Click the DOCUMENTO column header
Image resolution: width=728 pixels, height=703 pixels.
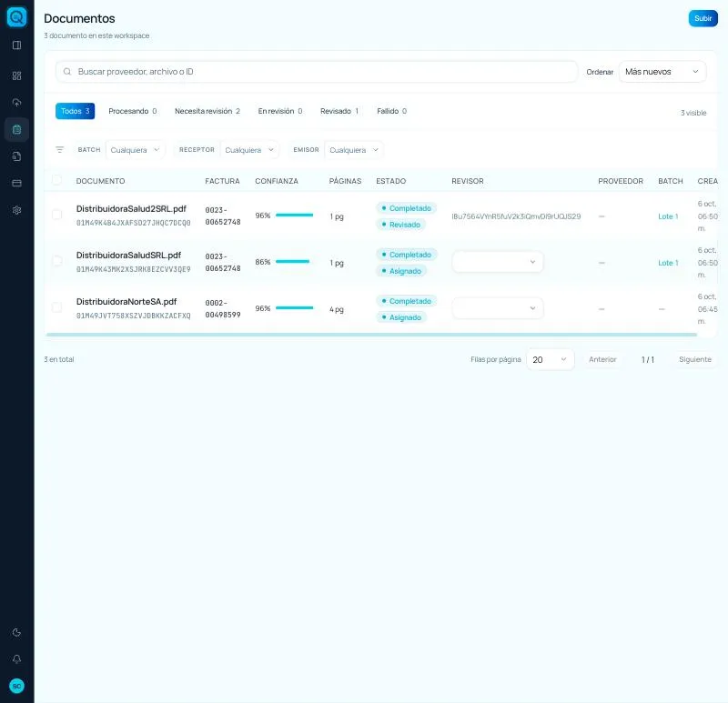pos(100,181)
